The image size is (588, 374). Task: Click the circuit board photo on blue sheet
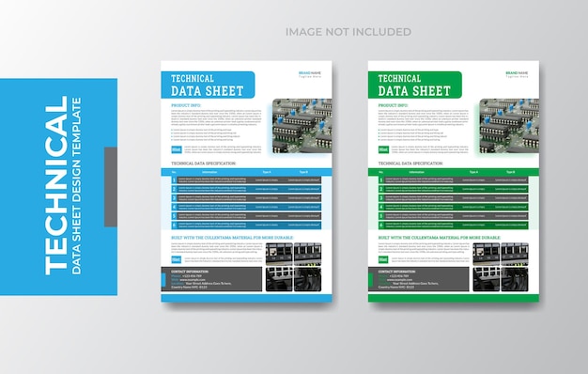point(302,126)
